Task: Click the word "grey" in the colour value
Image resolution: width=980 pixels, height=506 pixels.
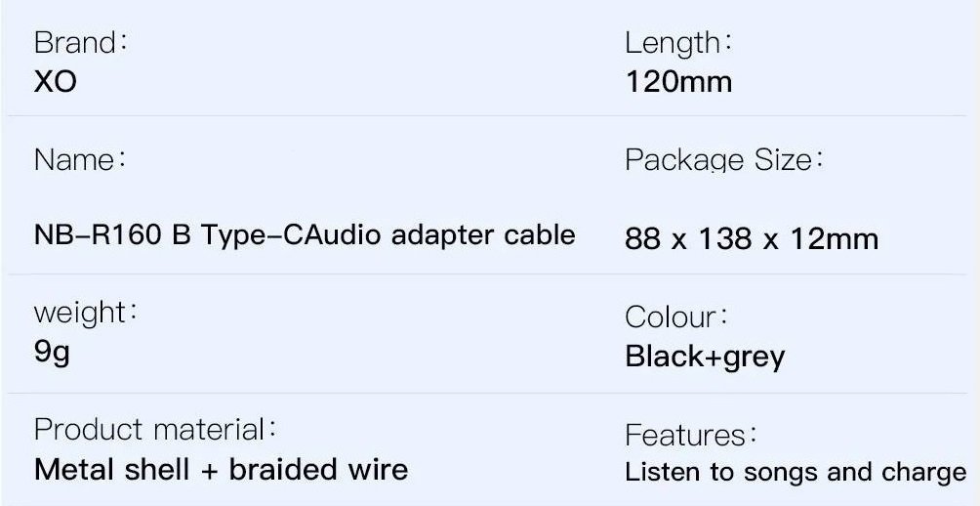Action: pos(752,358)
